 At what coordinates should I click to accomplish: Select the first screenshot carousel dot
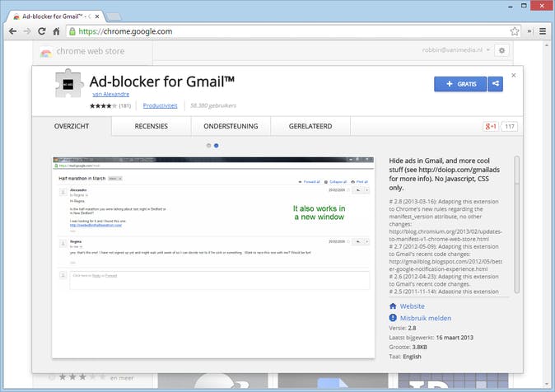tap(208, 146)
